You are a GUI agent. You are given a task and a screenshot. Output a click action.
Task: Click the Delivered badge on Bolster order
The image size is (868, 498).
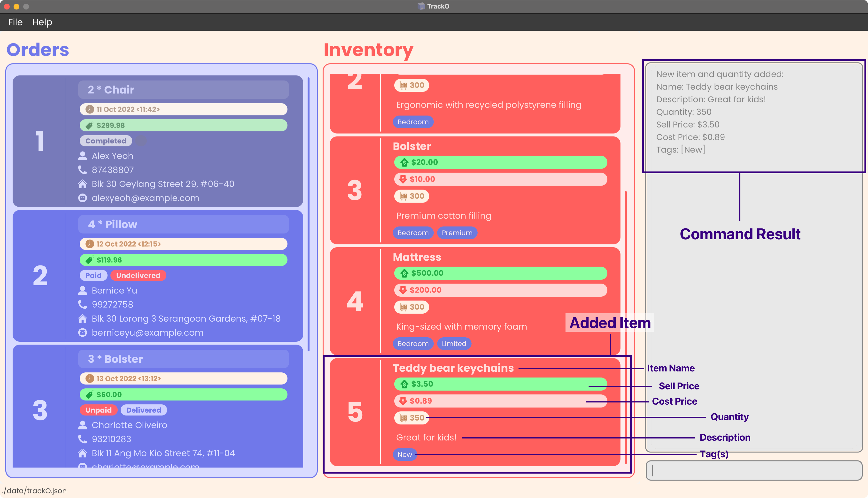click(144, 410)
